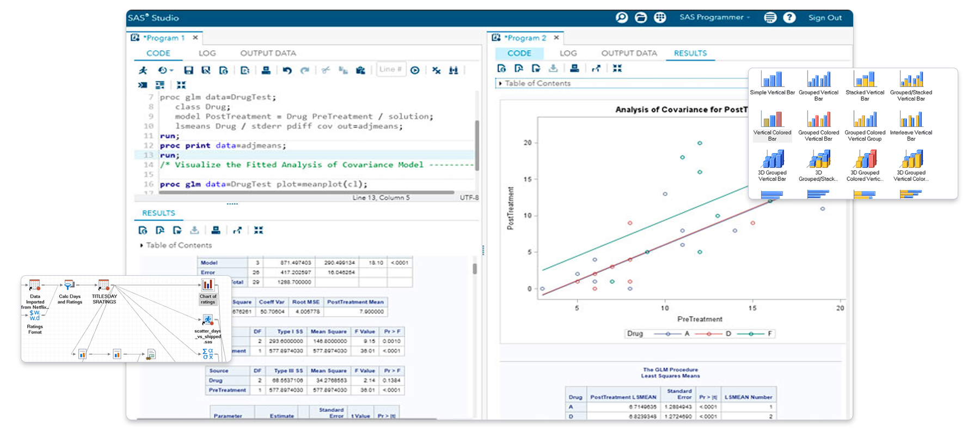This screenshot has width=980, height=430.
Task: Maximize Program 1 code view icon
Action: click(181, 85)
